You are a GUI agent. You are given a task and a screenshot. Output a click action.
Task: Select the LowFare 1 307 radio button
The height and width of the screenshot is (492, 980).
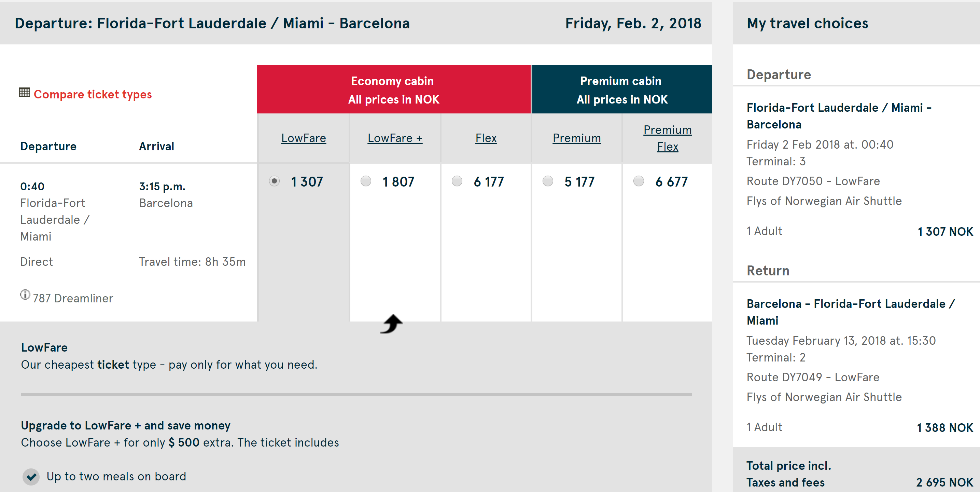[x=274, y=181]
